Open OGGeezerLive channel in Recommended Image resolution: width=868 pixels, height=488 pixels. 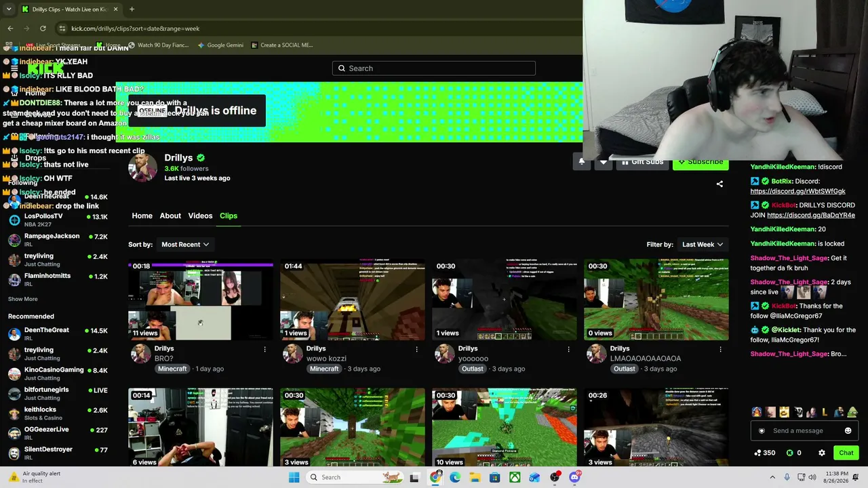pos(58,433)
